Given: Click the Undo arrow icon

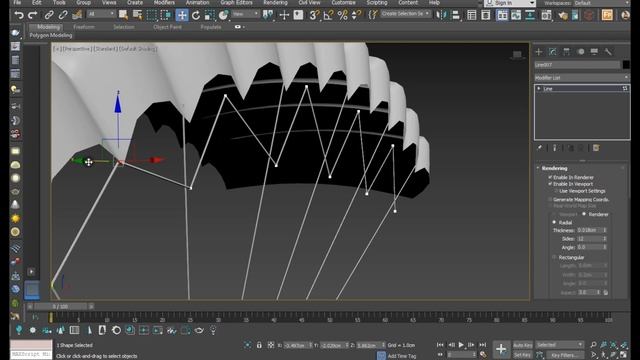Looking at the screenshot, I should click(19, 16).
